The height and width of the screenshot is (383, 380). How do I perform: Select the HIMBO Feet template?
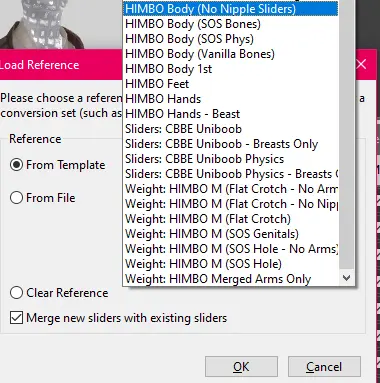(x=231, y=84)
